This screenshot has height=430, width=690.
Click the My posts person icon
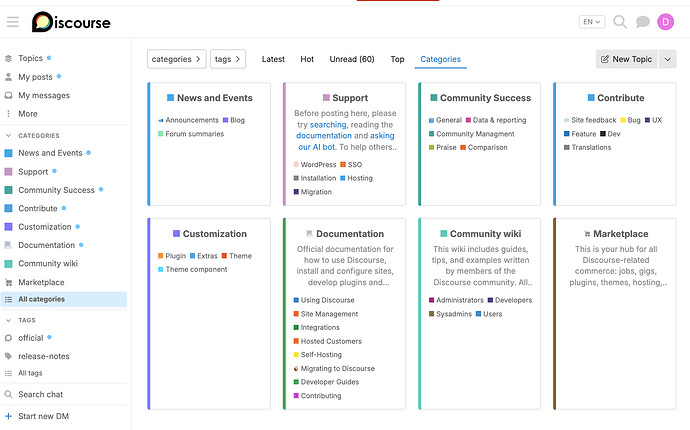(8, 77)
